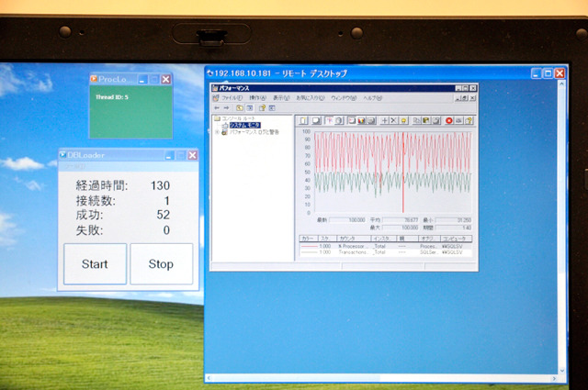Click the インスタンス column header

tap(384, 239)
